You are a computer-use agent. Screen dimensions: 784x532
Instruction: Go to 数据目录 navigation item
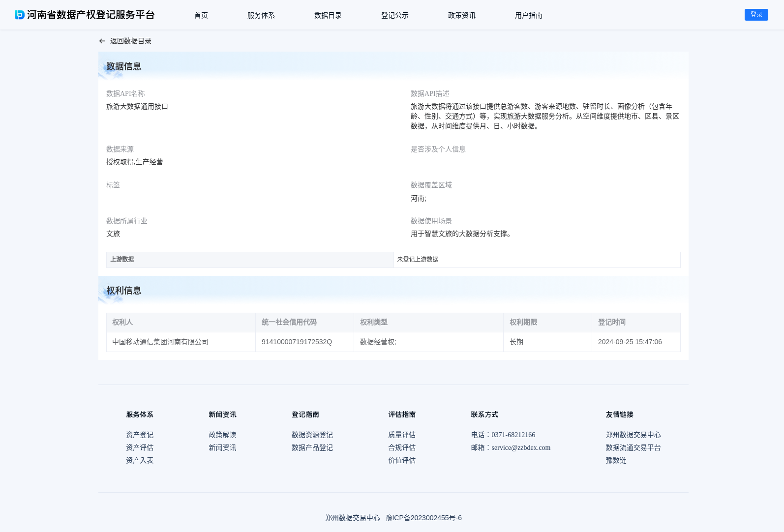[x=328, y=15]
